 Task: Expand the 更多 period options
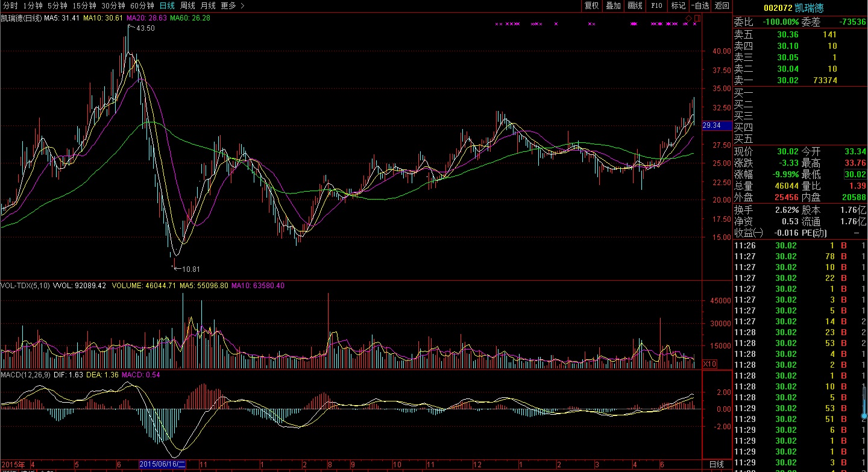(233, 5)
